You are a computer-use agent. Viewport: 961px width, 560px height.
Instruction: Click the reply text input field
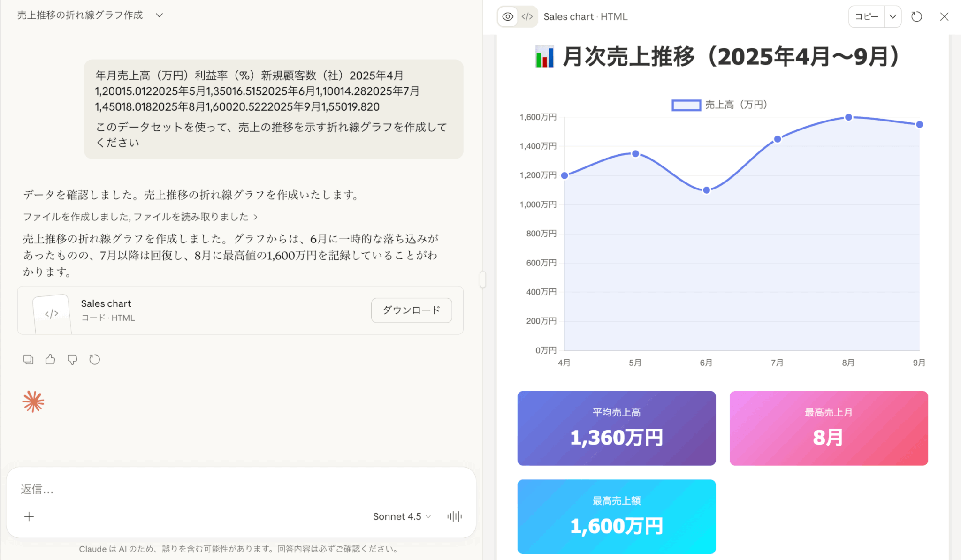[x=235, y=490]
